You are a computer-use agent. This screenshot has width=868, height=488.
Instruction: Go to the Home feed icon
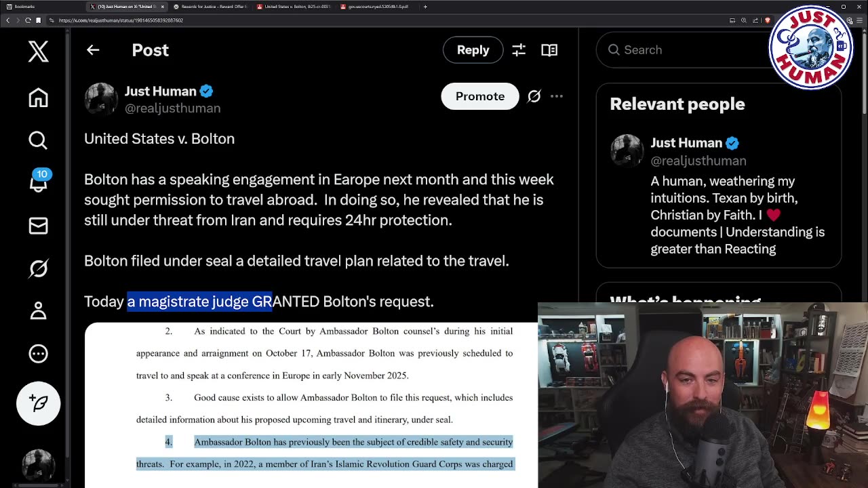(39, 98)
